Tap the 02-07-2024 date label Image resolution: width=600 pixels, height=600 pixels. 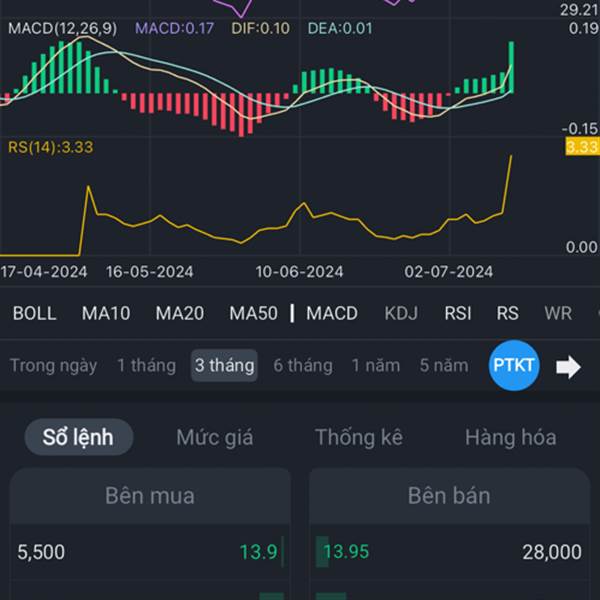[448, 272]
